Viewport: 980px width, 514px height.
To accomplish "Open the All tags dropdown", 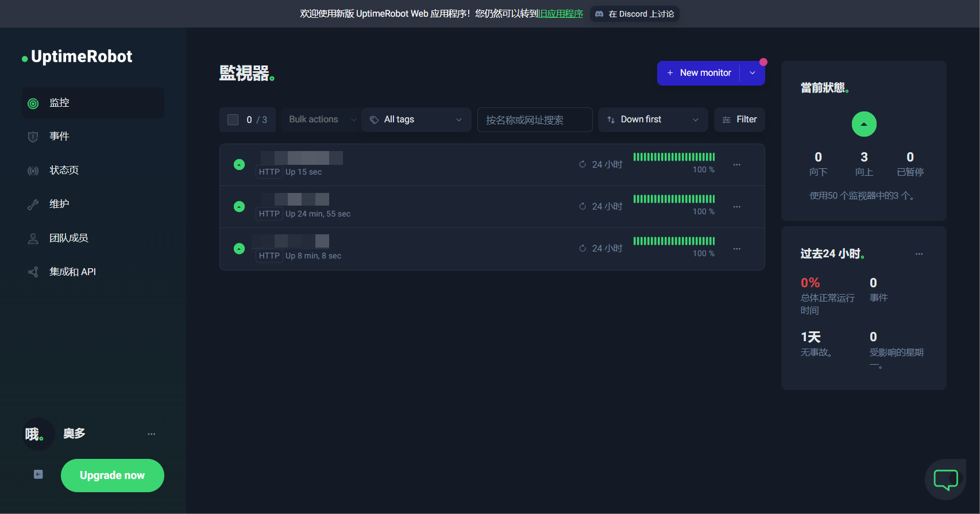I will (416, 119).
